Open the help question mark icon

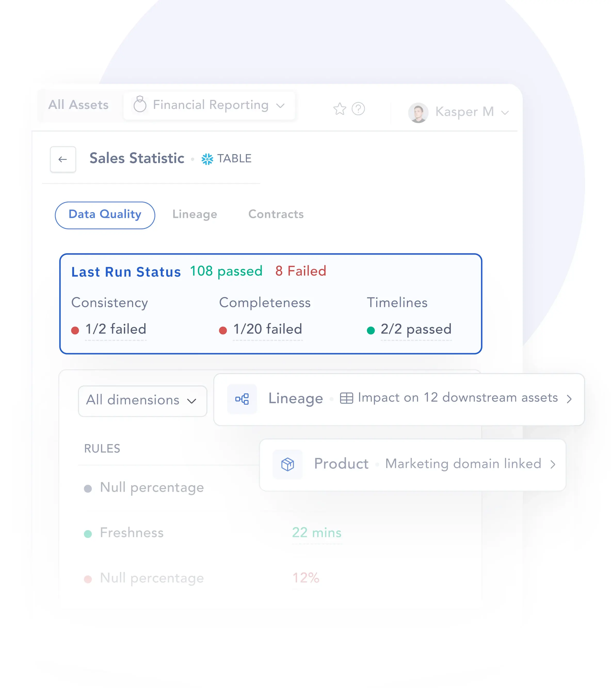pyautogui.click(x=358, y=109)
